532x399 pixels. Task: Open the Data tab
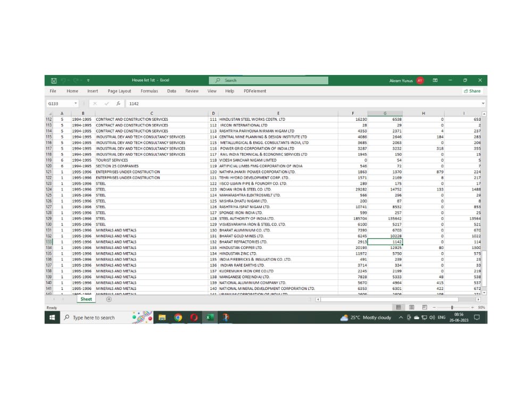coord(172,91)
